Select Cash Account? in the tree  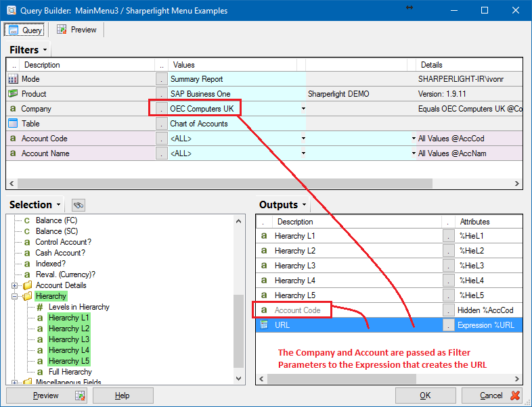60,253
